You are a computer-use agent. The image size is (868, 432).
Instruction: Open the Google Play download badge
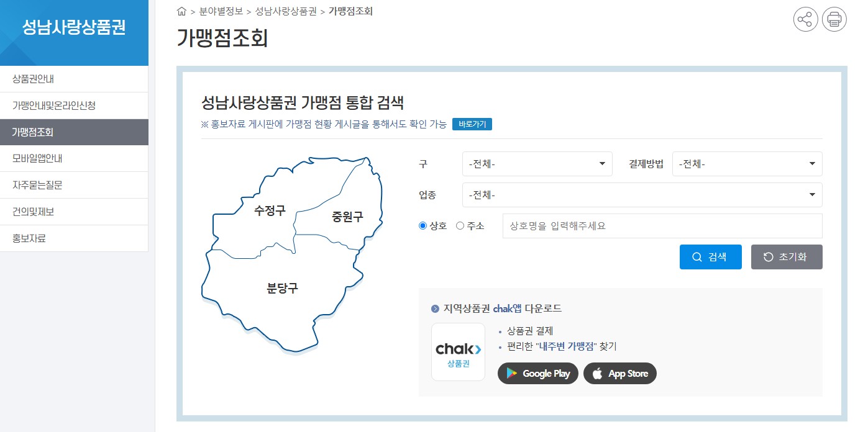[x=537, y=373]
